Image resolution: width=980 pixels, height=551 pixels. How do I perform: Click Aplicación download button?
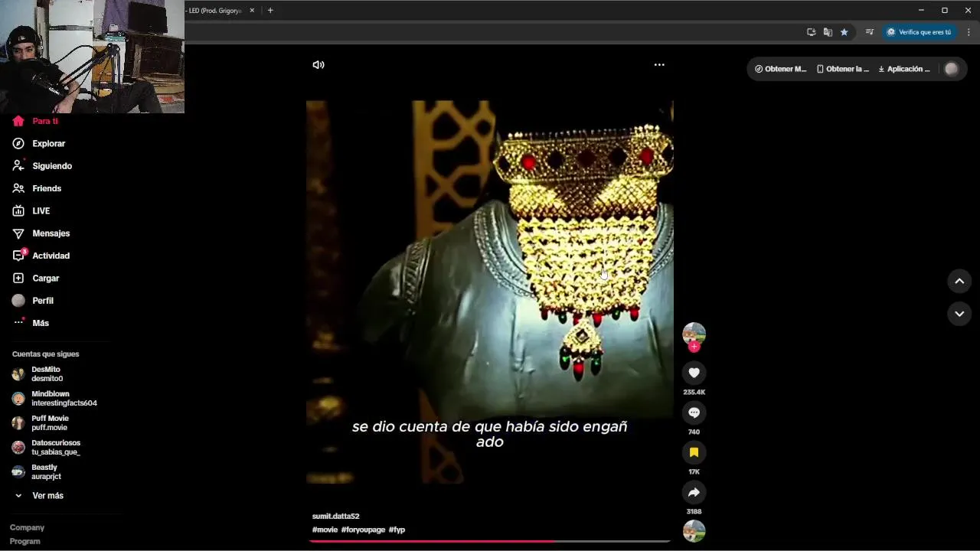point(903,69)
